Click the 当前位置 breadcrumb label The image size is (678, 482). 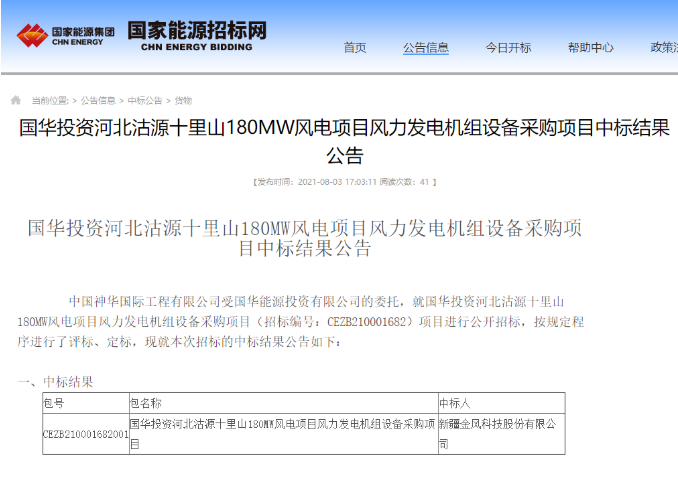click(x=50, y=101)
